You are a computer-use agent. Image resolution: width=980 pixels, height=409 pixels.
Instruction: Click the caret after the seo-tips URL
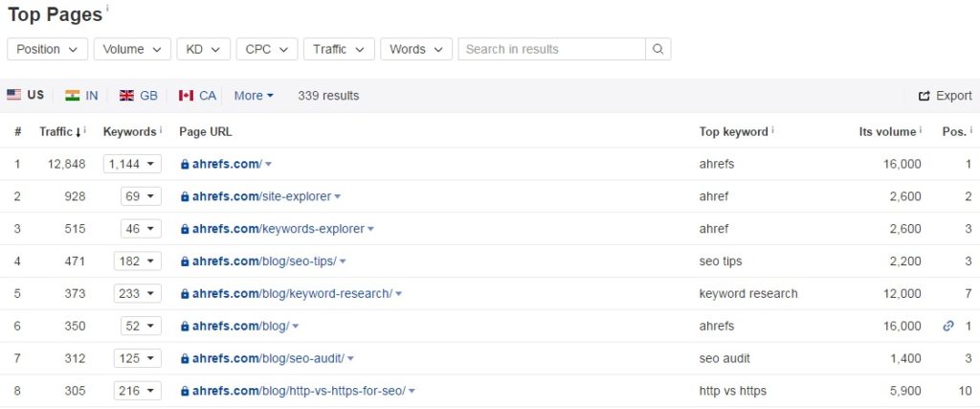coord(343,262)
